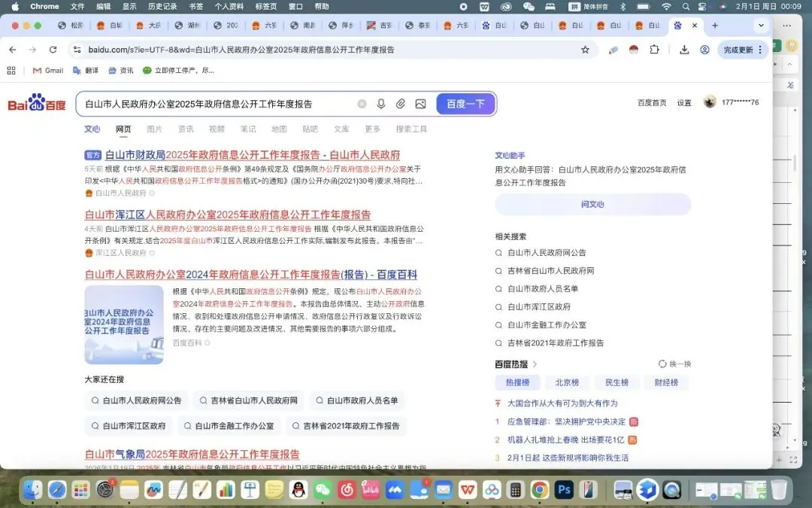The image size is (812, 508).
Task: Switch to the 视频 search tab
Action: pos(217,129)
